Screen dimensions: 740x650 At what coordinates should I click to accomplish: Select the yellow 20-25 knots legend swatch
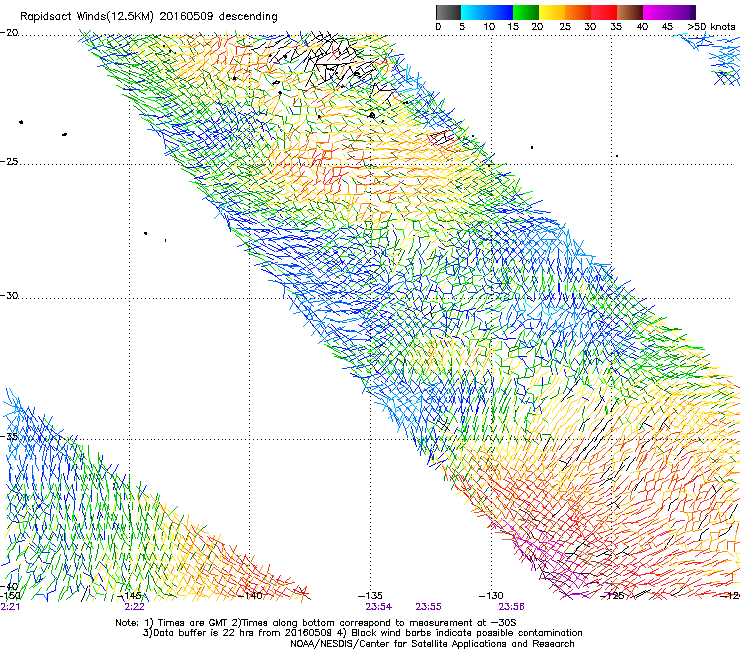click(552, 12)
